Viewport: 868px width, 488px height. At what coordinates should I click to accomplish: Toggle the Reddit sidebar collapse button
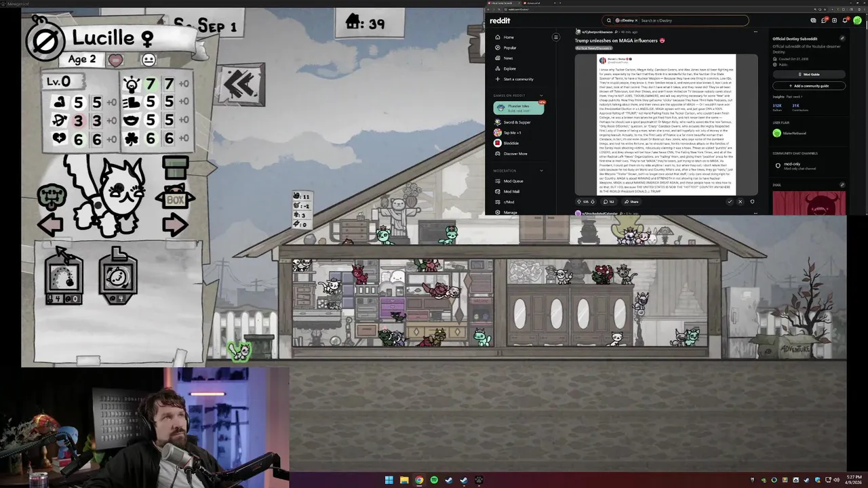pos(555,37)
